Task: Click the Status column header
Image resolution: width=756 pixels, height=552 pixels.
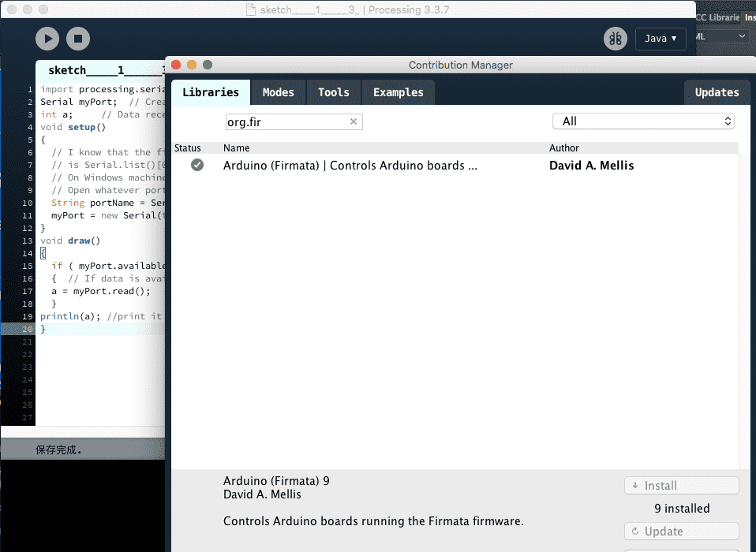Action: (x=188, y=148)
